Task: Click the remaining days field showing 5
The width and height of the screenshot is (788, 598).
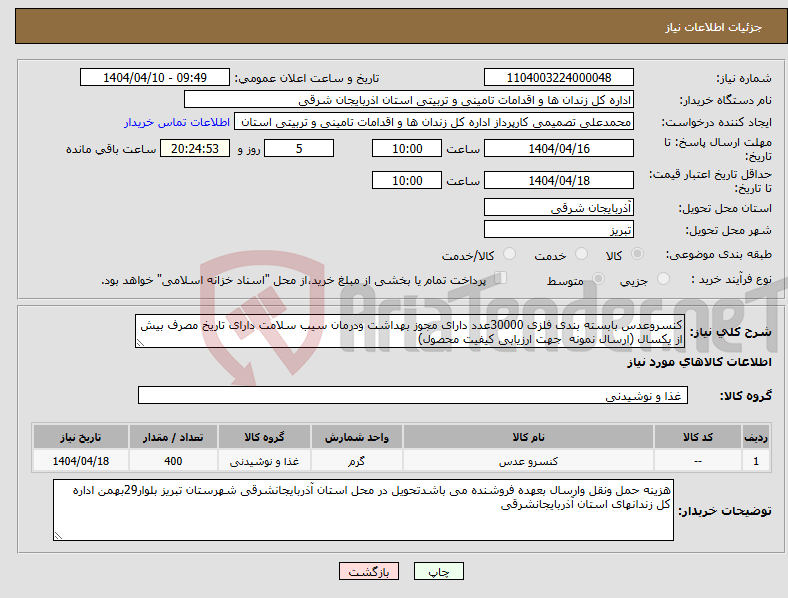Action: click(x=299, y=149)
